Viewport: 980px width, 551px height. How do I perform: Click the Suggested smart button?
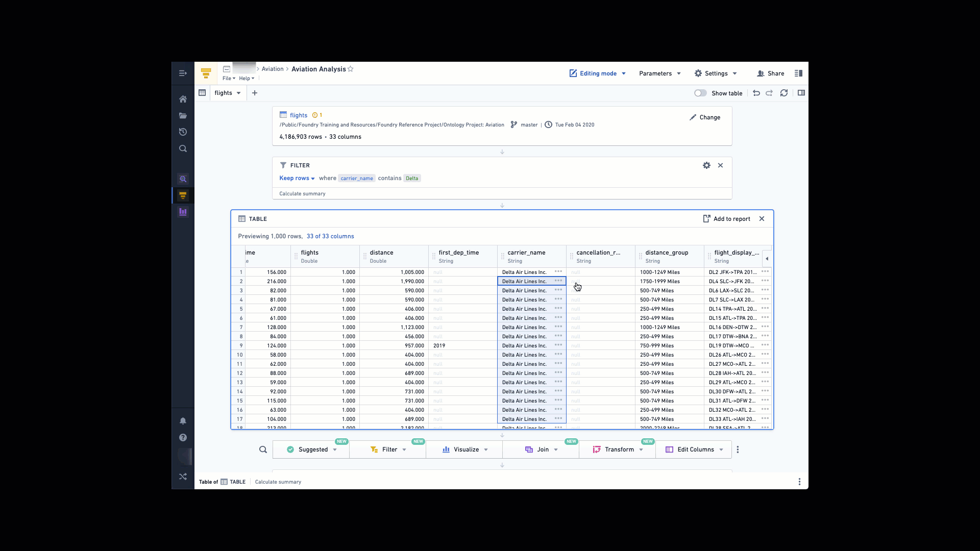click(312, 449)
